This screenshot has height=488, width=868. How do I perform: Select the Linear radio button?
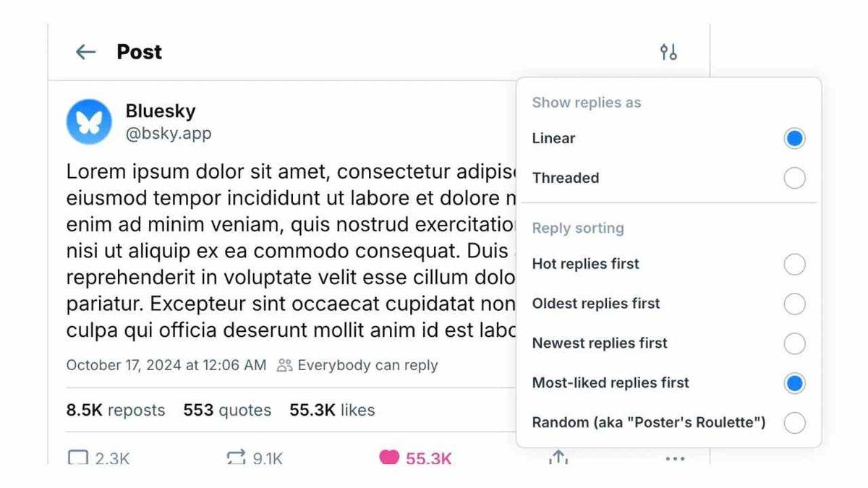pos(794,138)
